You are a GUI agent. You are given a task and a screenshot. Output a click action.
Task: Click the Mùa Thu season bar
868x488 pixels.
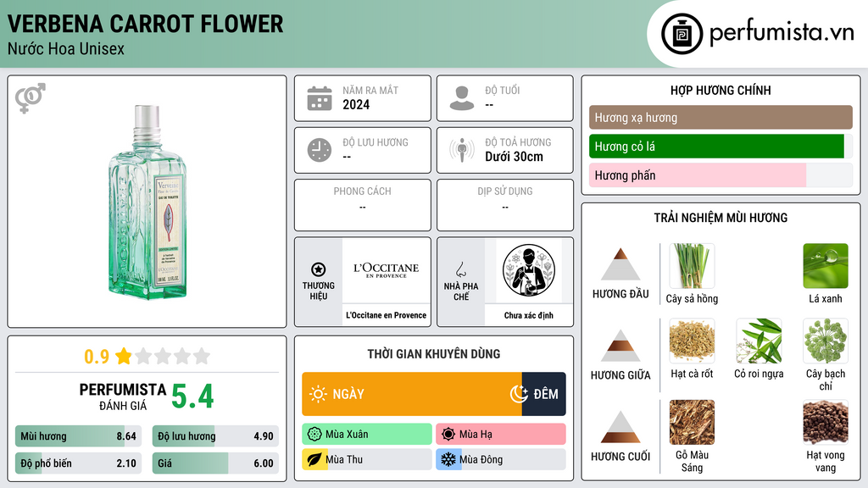pos(366,460)
